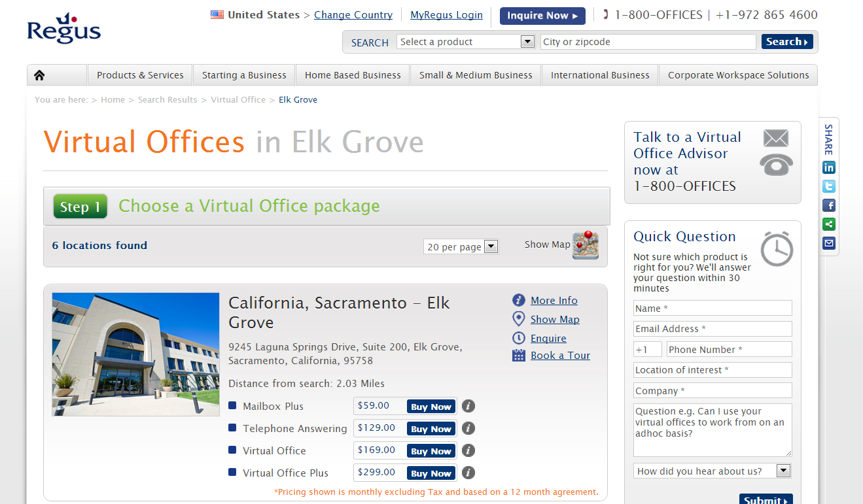
Task: Click the telephone icon in advisor box
Action: [x=776, y=165]
